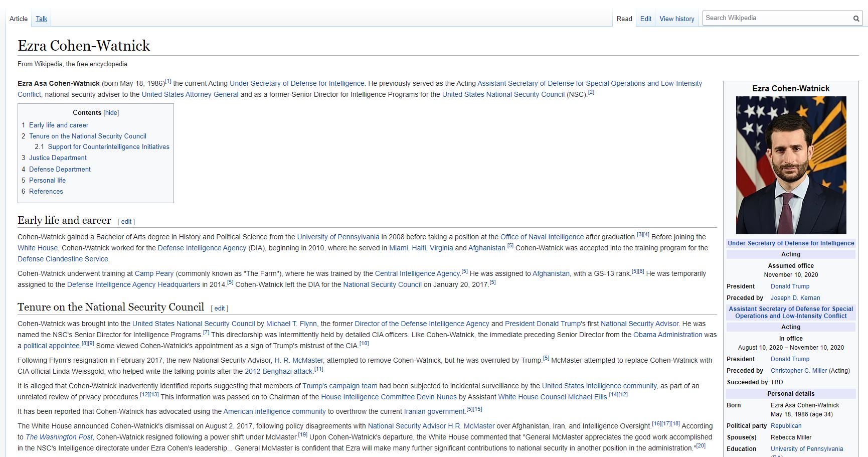Open Republican party link

click(x=786, y=426)
